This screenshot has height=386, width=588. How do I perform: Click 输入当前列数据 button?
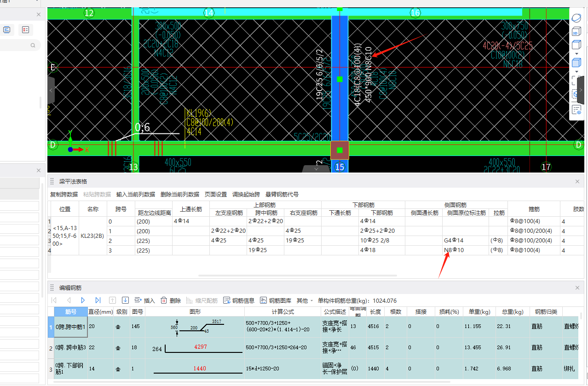click(x=136, y=195)
